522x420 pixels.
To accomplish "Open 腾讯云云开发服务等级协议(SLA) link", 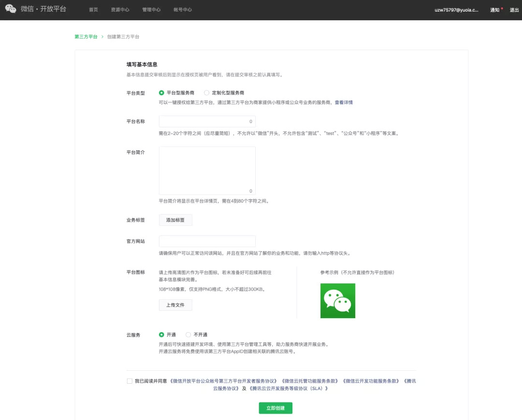I will (289, 389).
